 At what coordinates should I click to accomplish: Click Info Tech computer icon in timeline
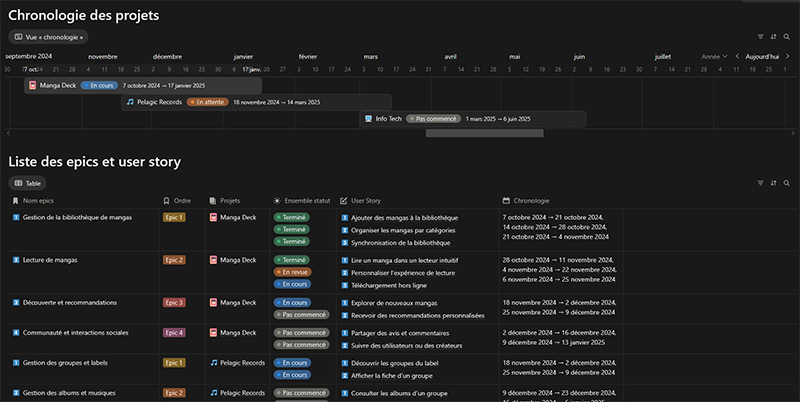pos(368,119)
